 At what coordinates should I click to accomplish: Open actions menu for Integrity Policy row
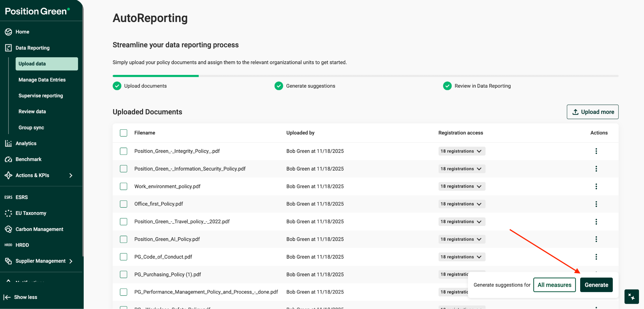596,151
